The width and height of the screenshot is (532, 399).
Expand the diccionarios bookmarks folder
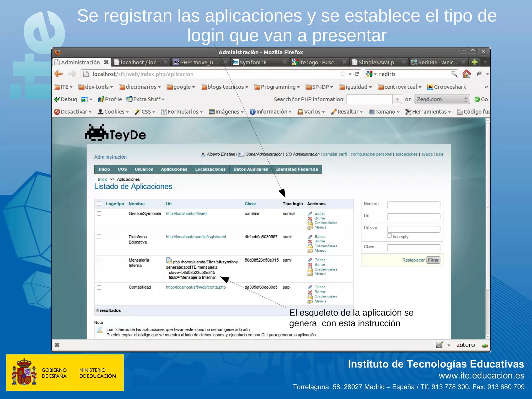[140, 87]
